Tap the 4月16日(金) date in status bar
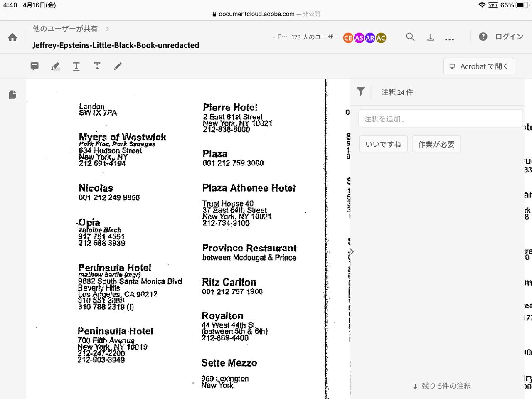Screen dimensions: 532x399 click(39, 5)
